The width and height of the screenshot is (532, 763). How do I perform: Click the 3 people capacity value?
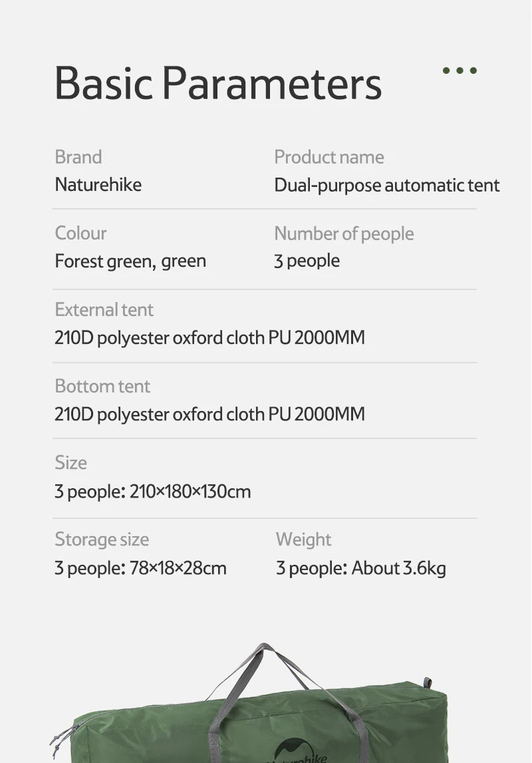click(307, 260)
